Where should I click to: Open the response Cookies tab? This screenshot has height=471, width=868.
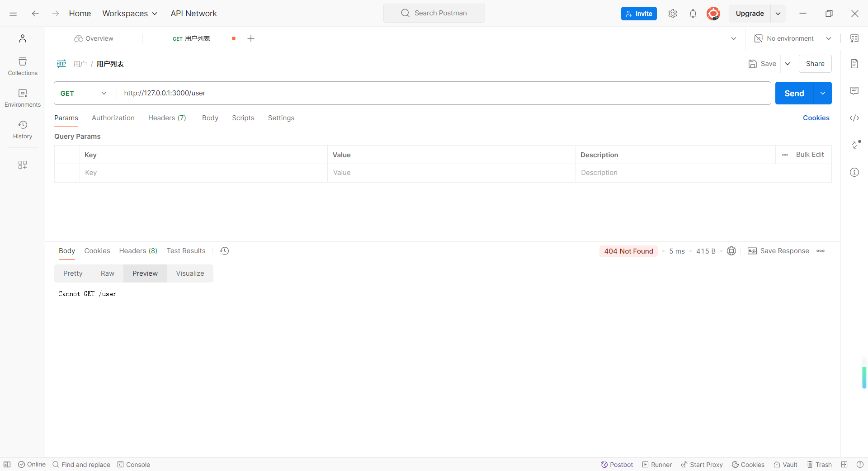(x=97, y=251)
